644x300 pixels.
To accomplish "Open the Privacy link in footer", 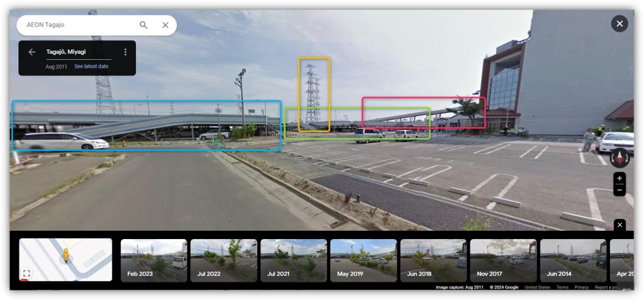I will (581, 287).
